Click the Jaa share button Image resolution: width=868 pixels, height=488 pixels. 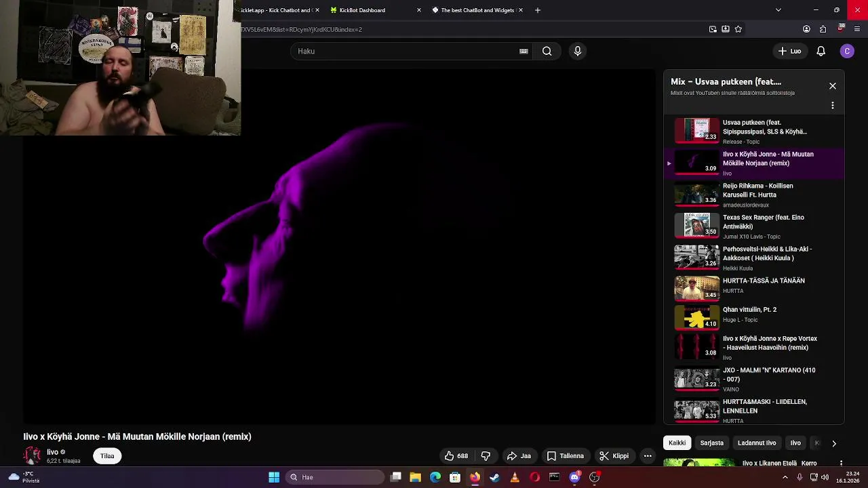519,456
